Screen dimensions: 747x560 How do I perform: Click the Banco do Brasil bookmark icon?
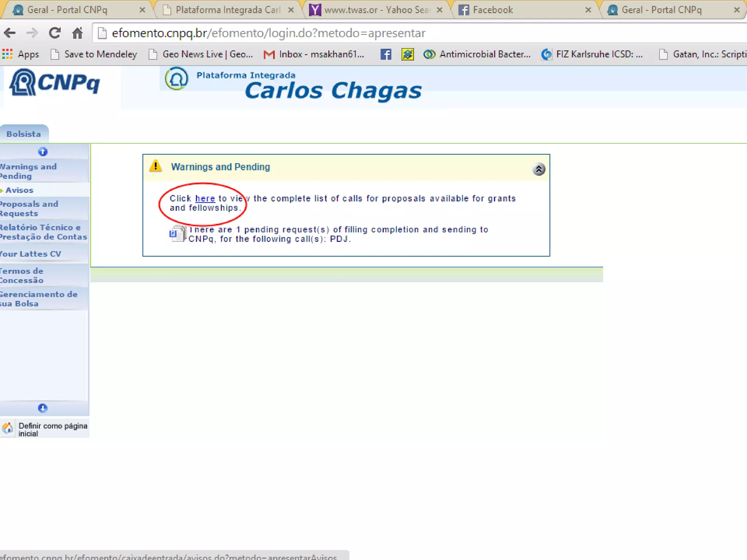coord(407,54)
